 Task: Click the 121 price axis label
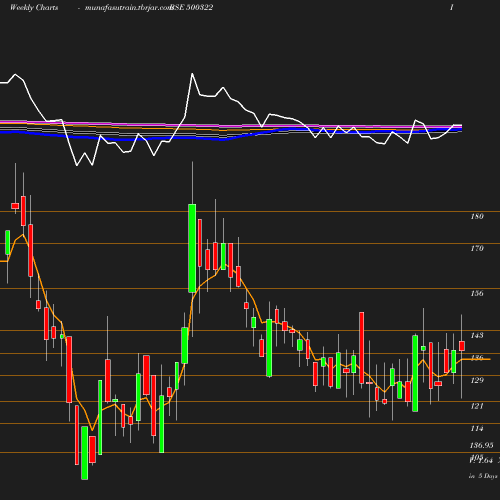point(477,406)
